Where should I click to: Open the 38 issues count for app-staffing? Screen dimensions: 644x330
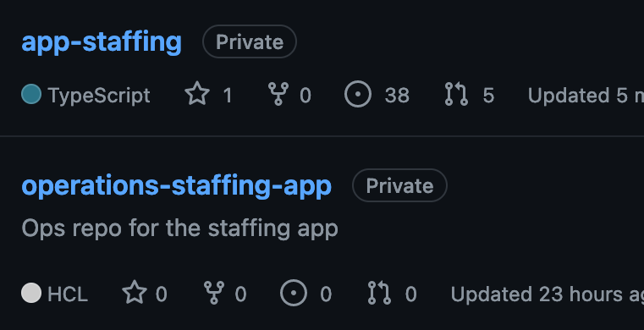pyautogui.click(x=397, y=96)
